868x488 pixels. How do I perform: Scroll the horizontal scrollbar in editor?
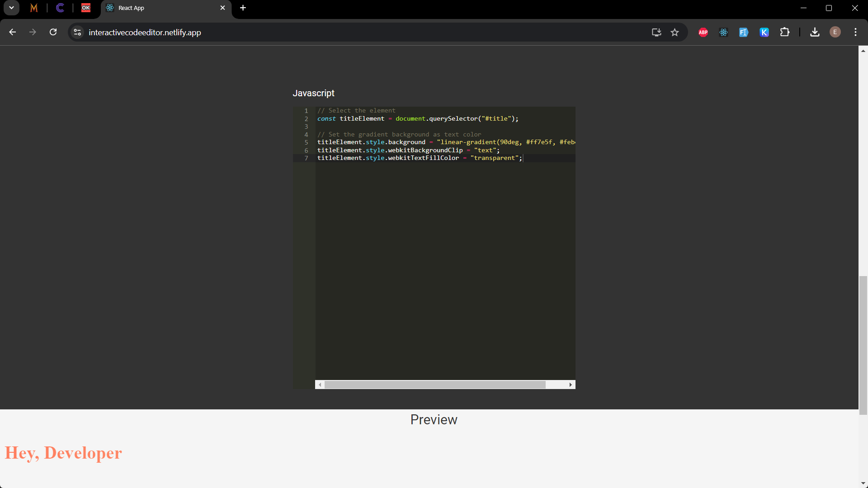coord(434,385)
